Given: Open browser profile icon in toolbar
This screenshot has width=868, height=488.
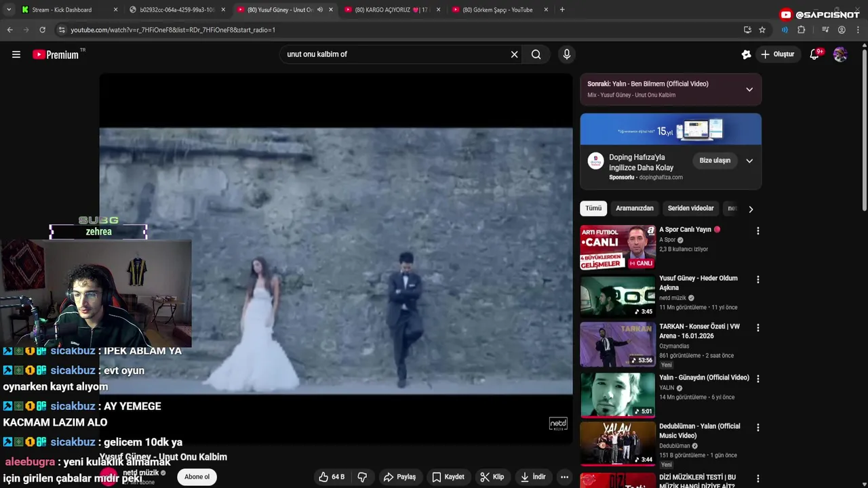Looking at the screenshot, I should point(842,30).
